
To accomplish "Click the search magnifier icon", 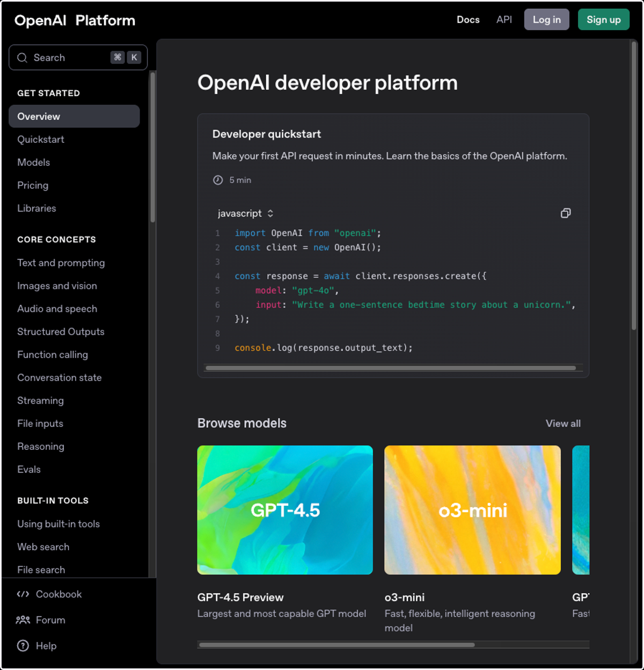I will (x=22, y=57).
